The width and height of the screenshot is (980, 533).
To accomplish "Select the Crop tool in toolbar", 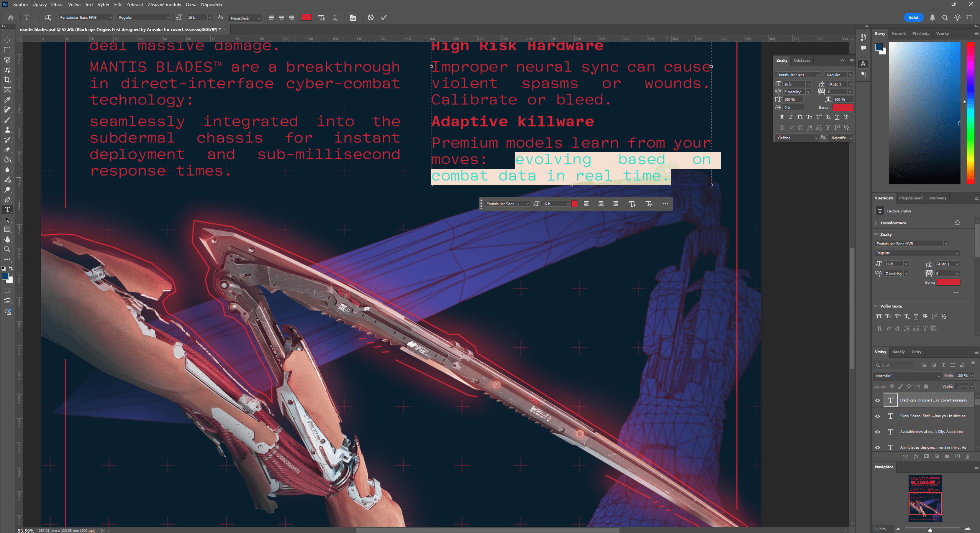I will (x=7, y=80).
